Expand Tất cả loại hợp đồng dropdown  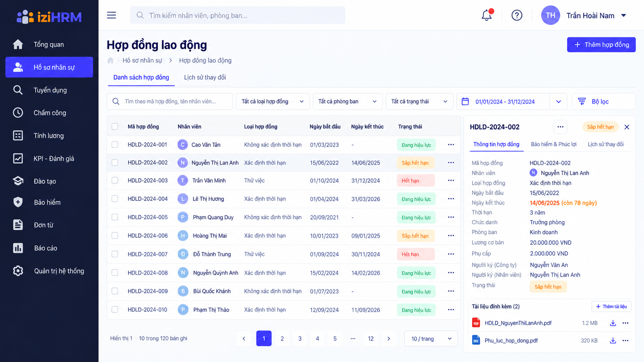[x=273, y=102]
